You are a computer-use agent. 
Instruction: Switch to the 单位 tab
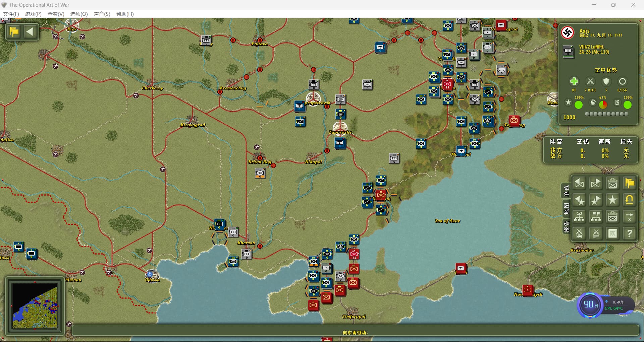566,191
